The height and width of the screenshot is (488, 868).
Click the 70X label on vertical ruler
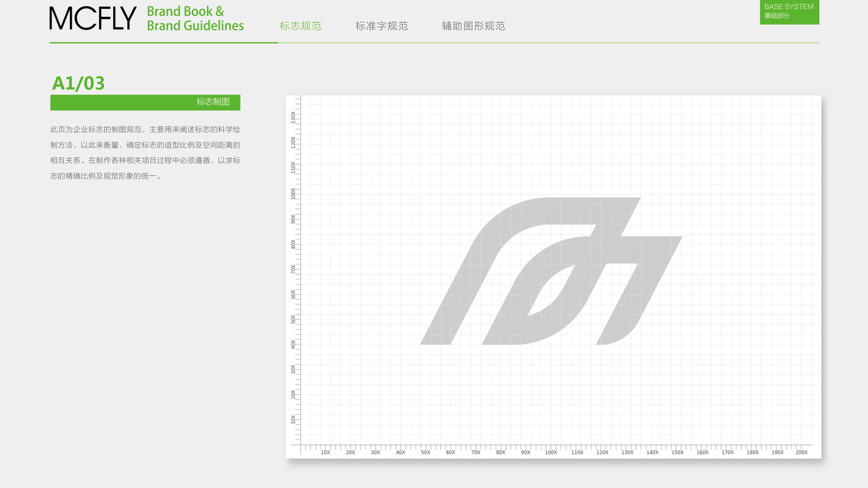click(293, 269)
